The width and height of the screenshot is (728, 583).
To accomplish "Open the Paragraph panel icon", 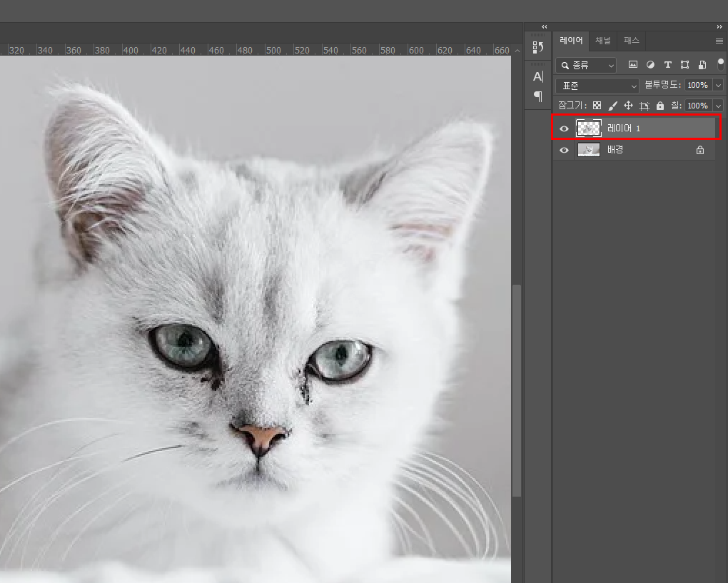I will [538, 96].
